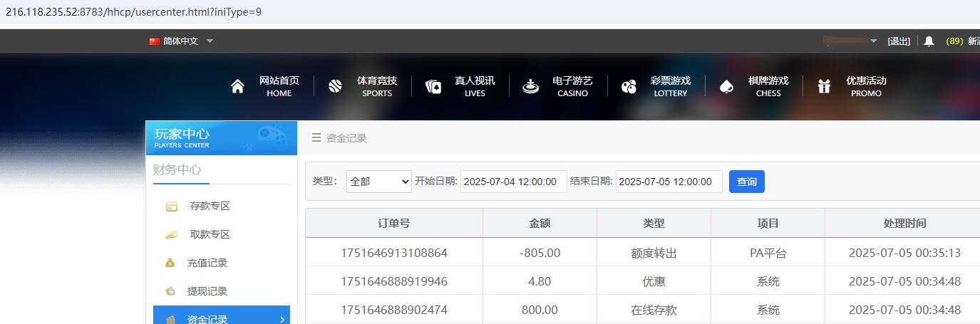Image resolution: width=980 pixels, height=324 pixels.
Task: Click the notification bell icon
Action: pyautogui.click(x=929, y=41)
